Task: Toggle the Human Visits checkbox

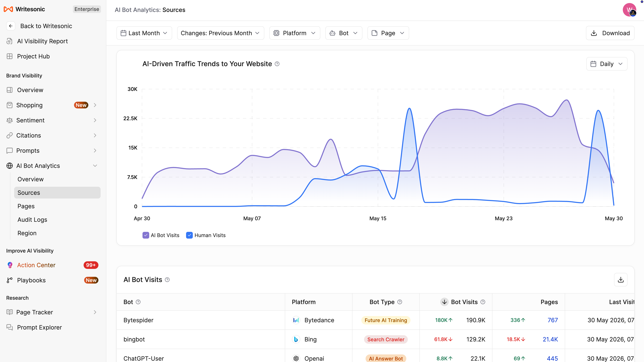Action: pos(189,235)
